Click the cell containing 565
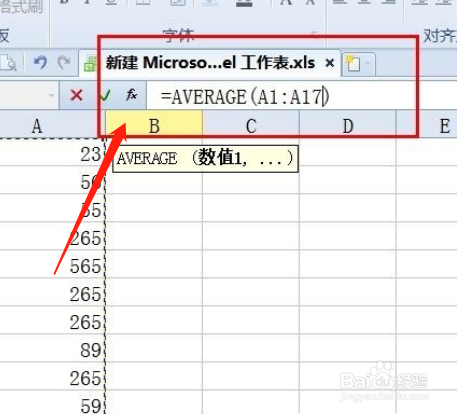The image size is (457, 414). pos(52,264)
